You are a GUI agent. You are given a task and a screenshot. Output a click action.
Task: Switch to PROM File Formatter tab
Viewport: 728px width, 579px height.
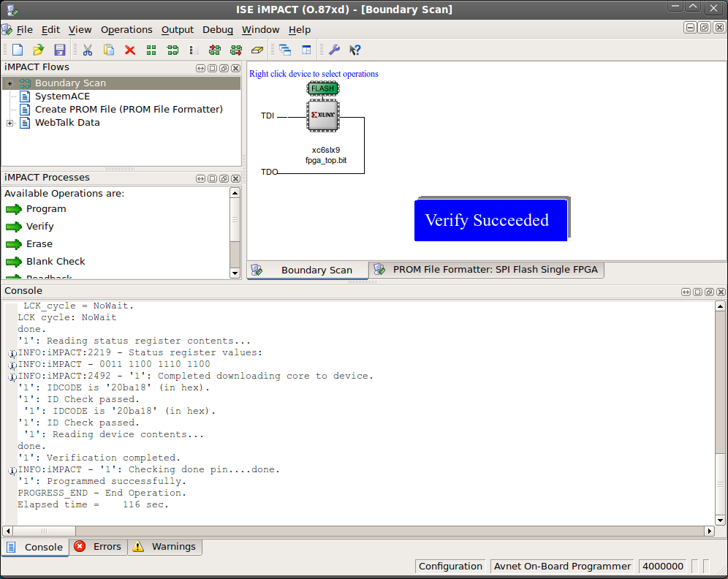click(x=487, y=270)
